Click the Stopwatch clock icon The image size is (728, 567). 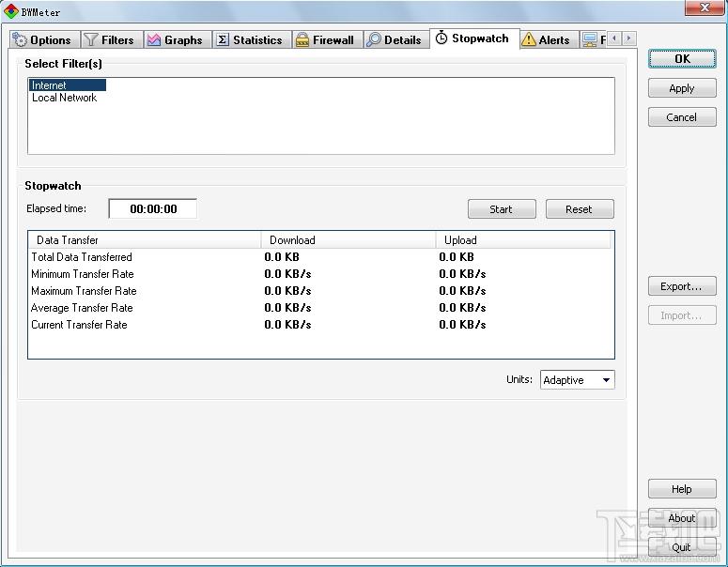click(441, 38)
